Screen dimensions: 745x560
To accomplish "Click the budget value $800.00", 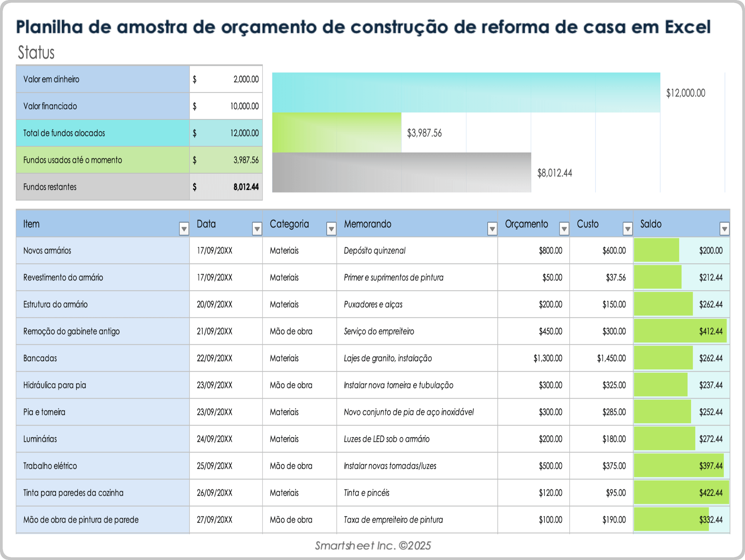I will tap(550, 251).
